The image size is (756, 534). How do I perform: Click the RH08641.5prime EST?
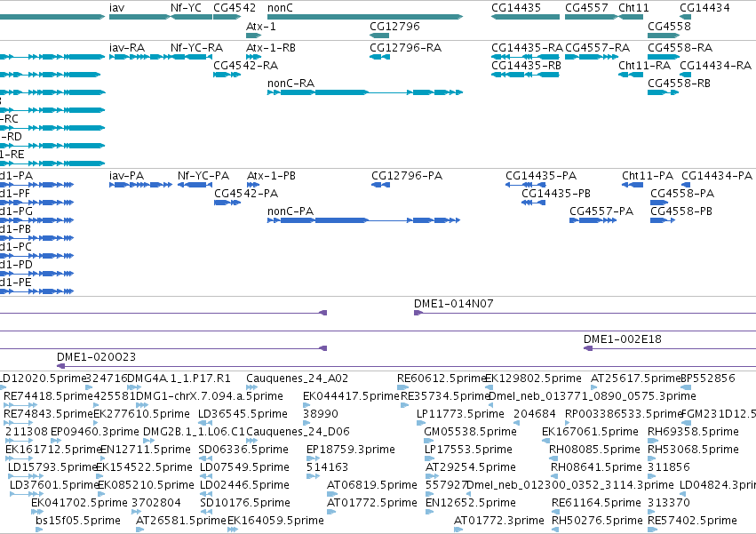tap(555, 476)
